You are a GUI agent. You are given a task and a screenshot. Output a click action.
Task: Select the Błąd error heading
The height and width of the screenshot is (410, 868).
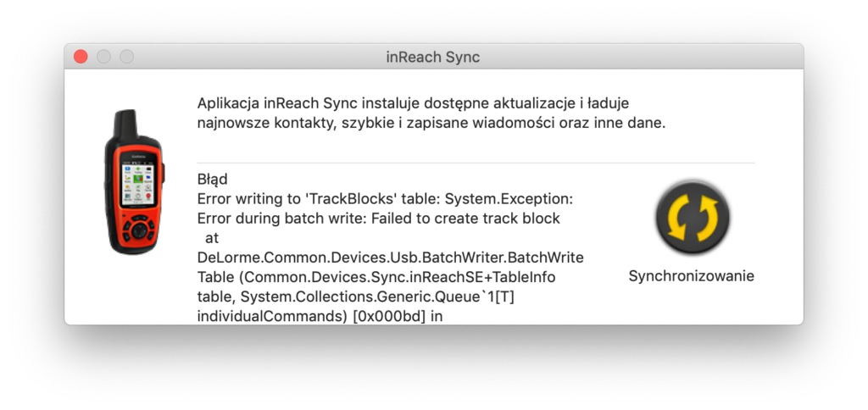[212, 180]
